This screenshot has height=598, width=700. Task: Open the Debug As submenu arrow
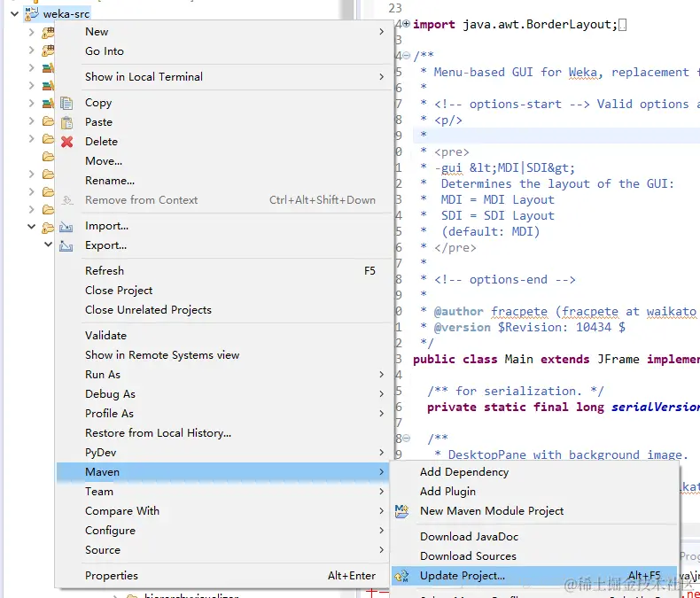click(381, 394)
